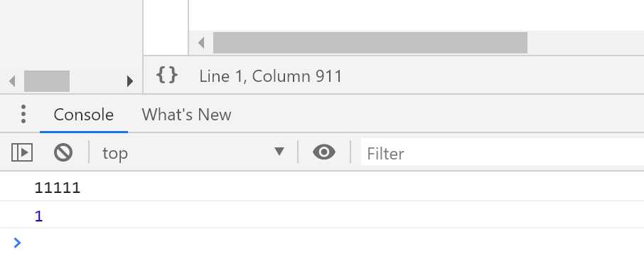Show the console sidebar panel icon
The image size is (644, 267).
coord(22,152)
